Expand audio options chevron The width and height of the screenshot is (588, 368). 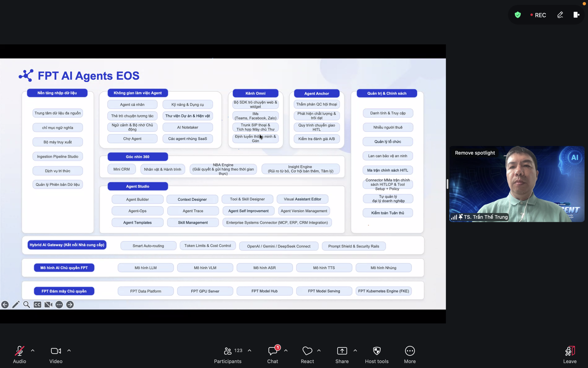[x=33, y=351]
